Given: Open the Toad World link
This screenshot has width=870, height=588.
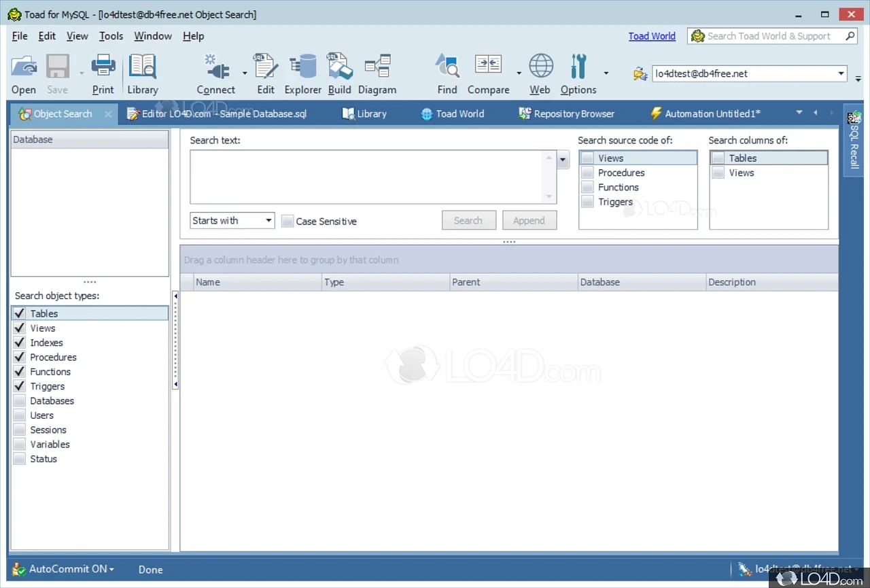Looking at the screenshot, I should tap(651, 36).
